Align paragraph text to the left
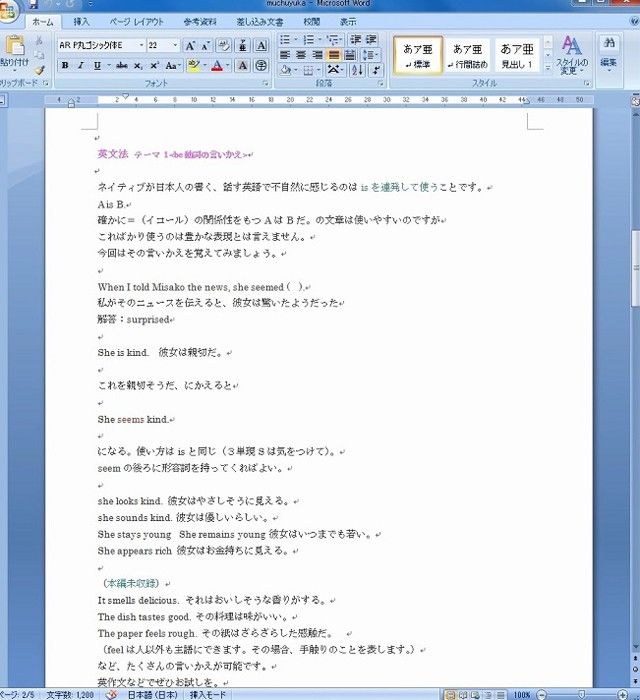Image resolution: width=640 pixels, height=700 pixels. [x=285, y=55]
